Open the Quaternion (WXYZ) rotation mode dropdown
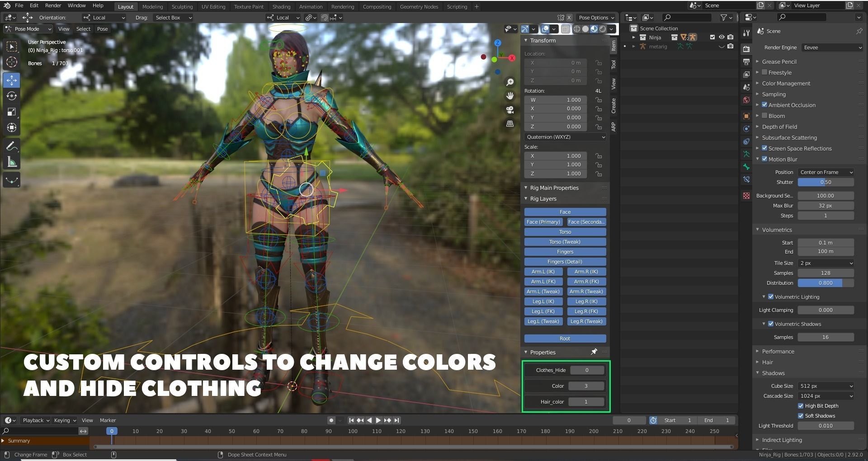Viewport: 868px width, 461px height. tap(565, 137)
